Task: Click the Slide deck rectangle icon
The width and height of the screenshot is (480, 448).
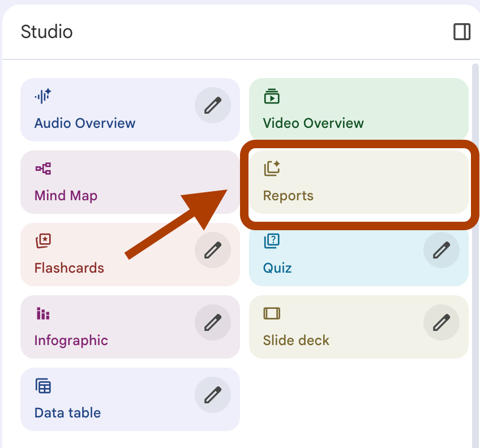Action: (272, 313)
